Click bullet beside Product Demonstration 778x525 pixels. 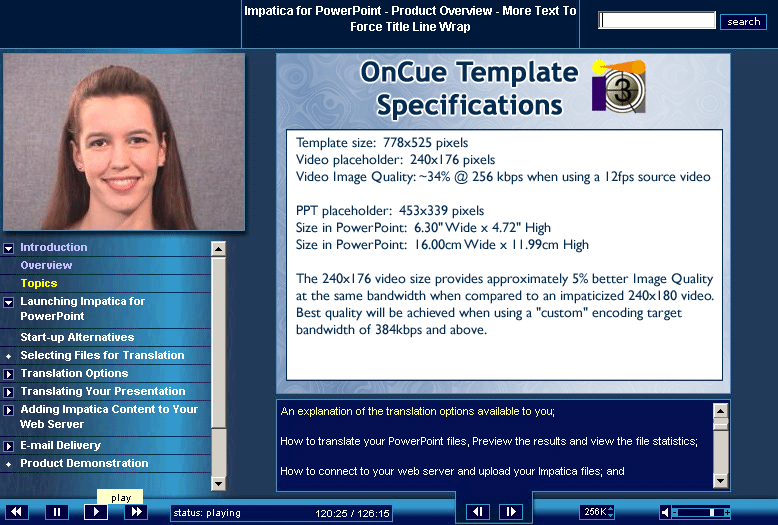click(x=8, y=464)
